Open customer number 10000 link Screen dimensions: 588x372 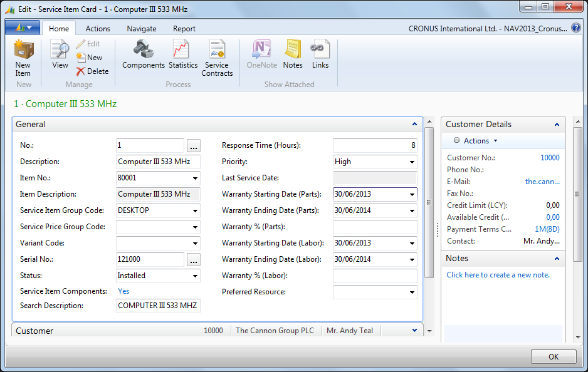(x=550, y=158)
